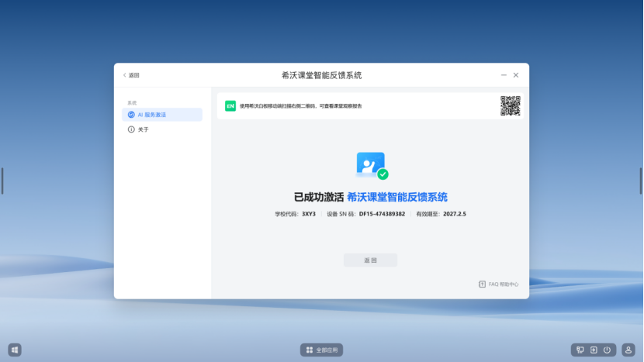The height and width of the screenshot is (362, 644).
Task: Click the 返回 back arrow in title bar
Action: click(130, 75)
